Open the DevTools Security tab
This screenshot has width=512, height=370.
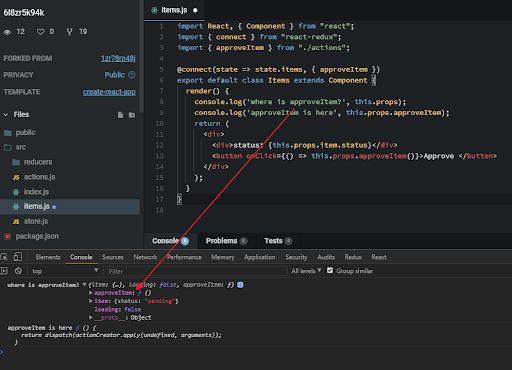point(296,257)
